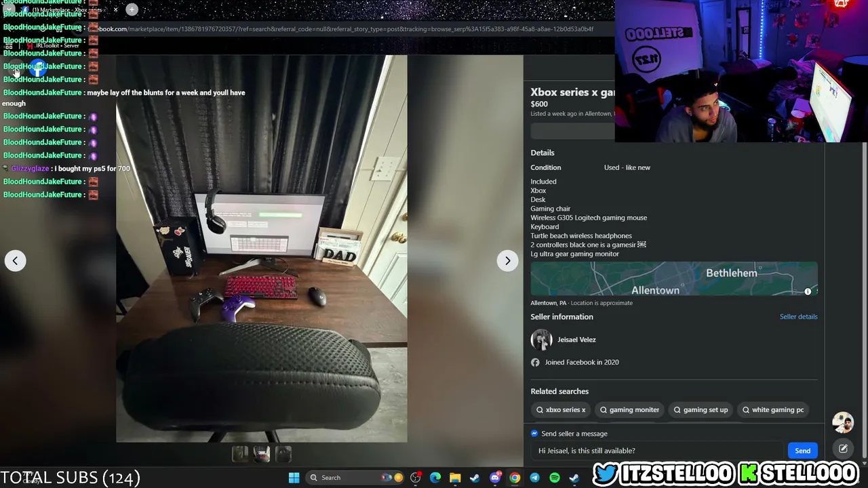Click the 'Send seller a message' label
868x488 pixels.
[574, 434]
